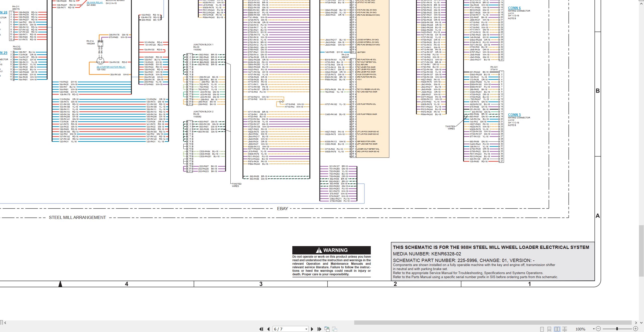Click the horizontal scrollbar thumb
The width and height of the screenshot is (644, 332).
point(493,323)
